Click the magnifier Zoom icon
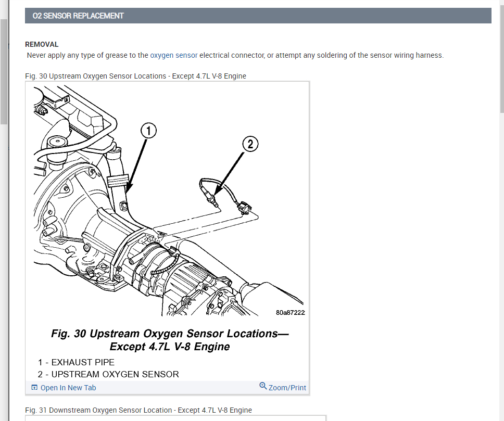Image resolution: width=504 pixels, height=421 pixels. pos(263,386)
